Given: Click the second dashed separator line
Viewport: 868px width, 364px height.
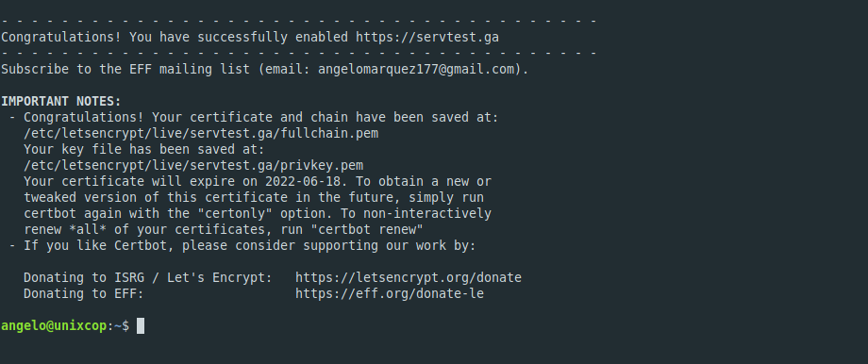Looking at the screenshot, I should click(298, 54).
